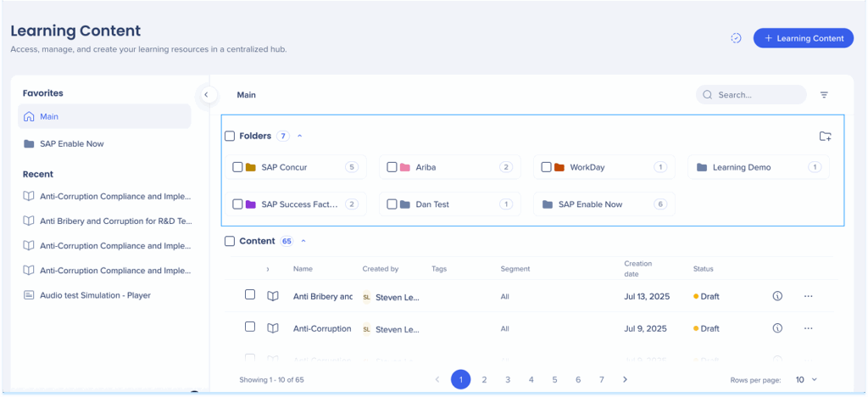Open the Rows per page dropdown
868x397 pixels.
point(806,380)
